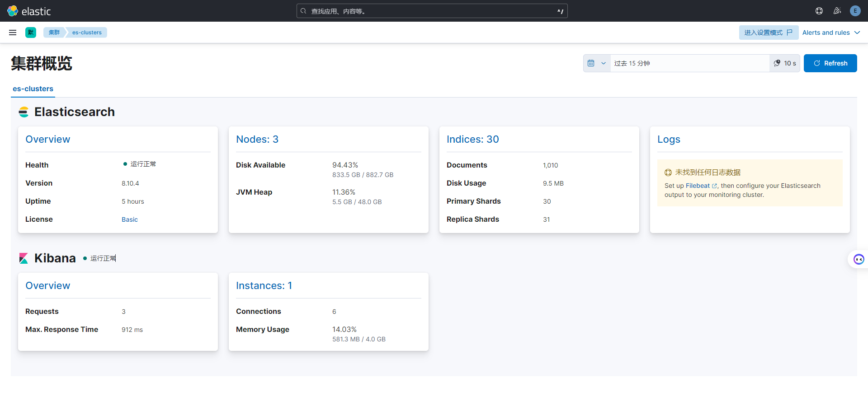Click Kibana status 运行正常 badge
868x415 pixels.
coord(99,258)
